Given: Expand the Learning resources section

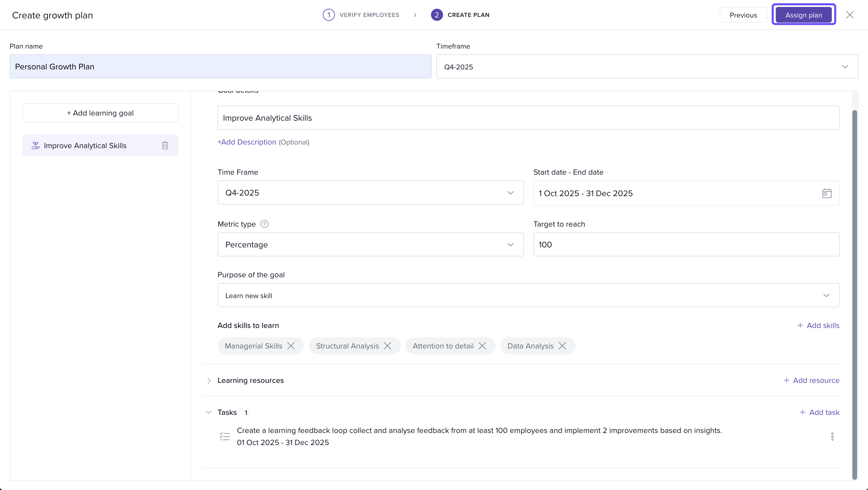Looking at the screenshot, I should (x=209, y=380).
